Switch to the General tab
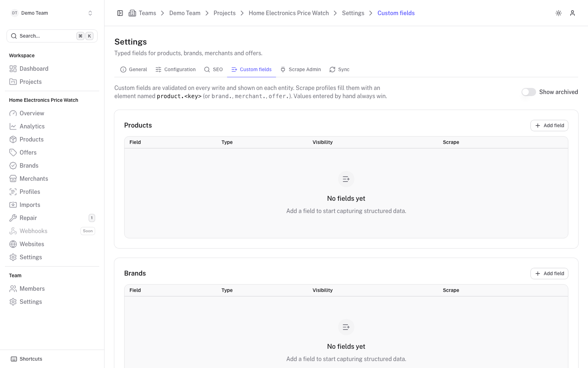588x368 pixels. tap(134, 70)
